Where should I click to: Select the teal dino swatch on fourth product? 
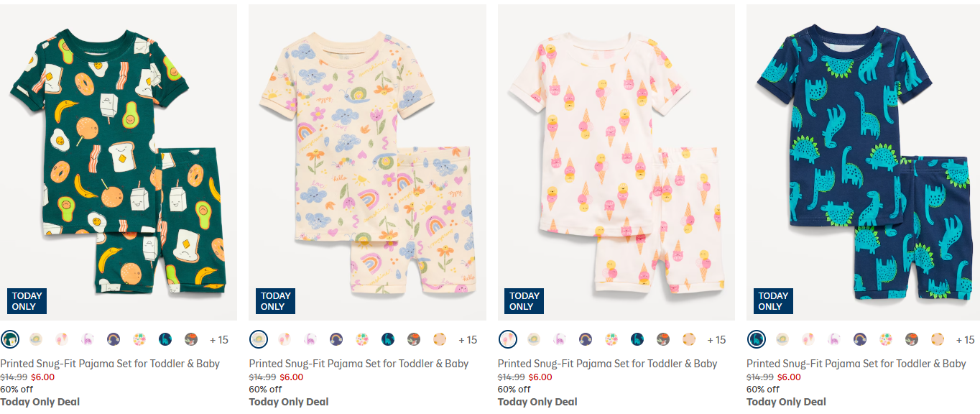757,339
